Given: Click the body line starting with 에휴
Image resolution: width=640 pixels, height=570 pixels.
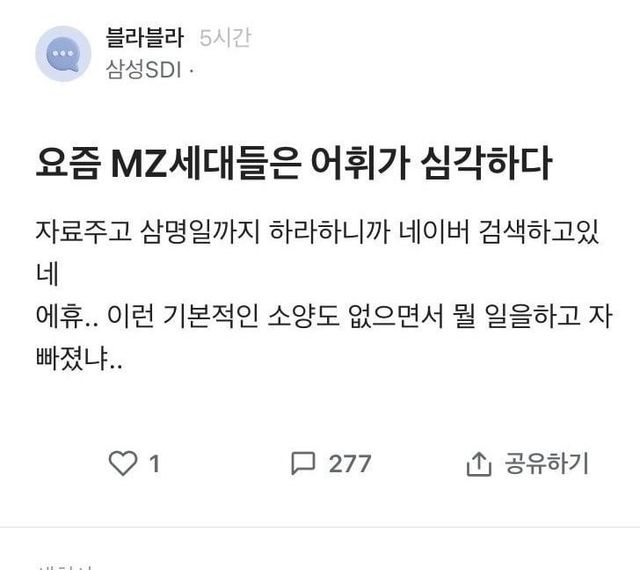Looking at the screenshot, I should click(324, 316).
